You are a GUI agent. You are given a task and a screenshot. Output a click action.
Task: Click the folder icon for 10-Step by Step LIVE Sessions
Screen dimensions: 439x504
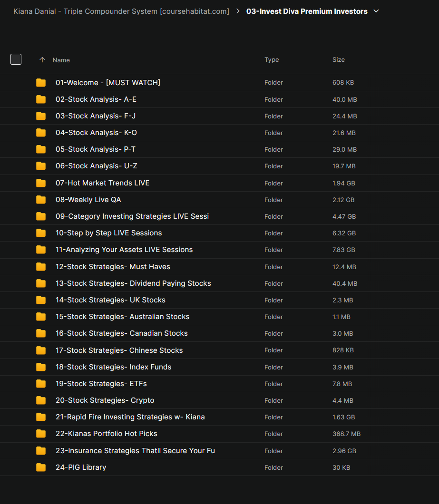pos(41,233)
